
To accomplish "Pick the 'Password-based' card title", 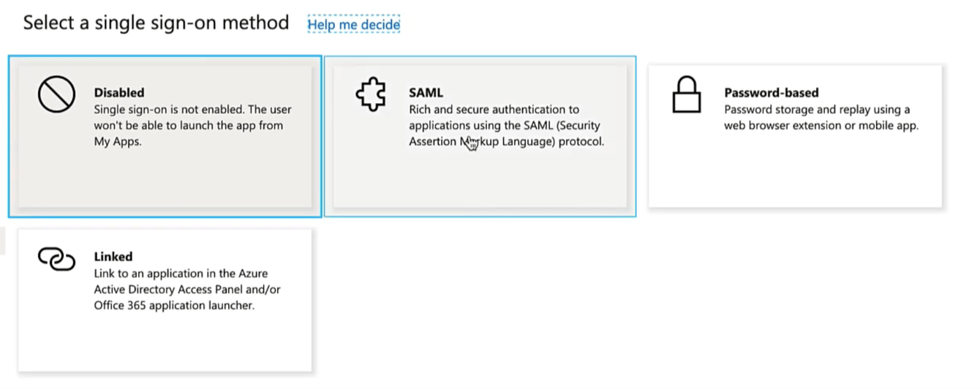I will [x=771, y=93].
